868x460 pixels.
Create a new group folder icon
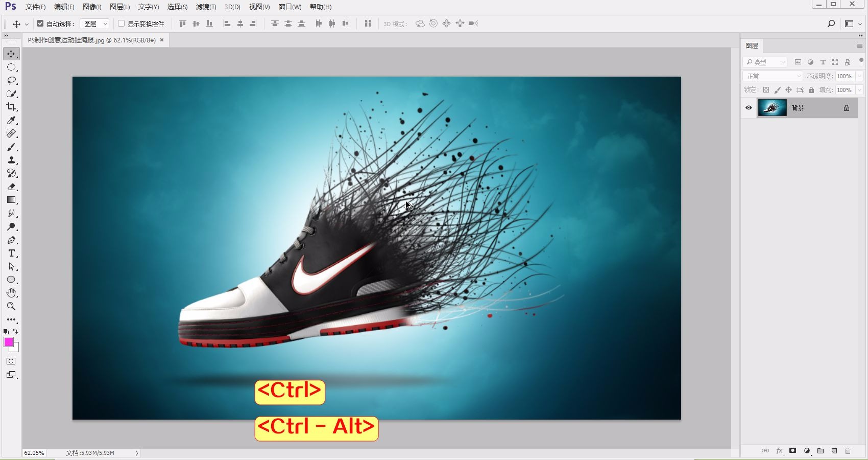point(821,451)
